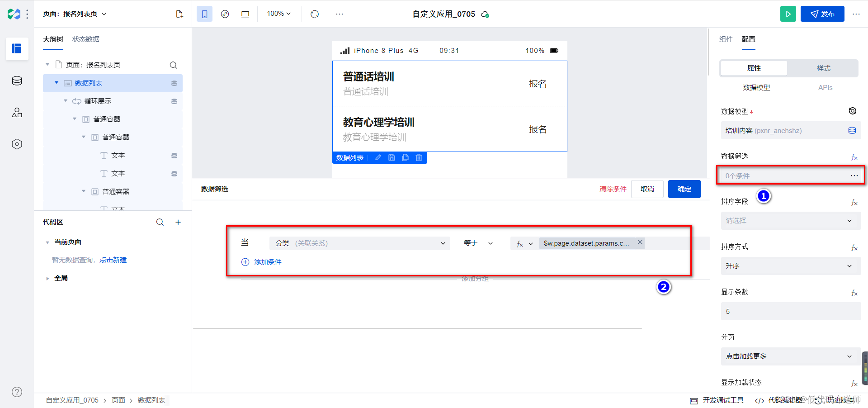
Task: Open the 升序 sort order dropdown
Action: (791, 266)
